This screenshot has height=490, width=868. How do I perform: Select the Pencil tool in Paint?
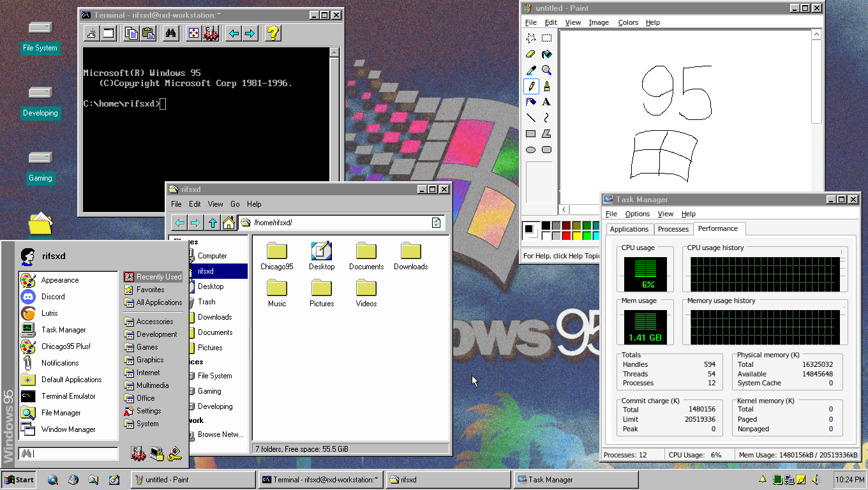[x=531, y=86]
